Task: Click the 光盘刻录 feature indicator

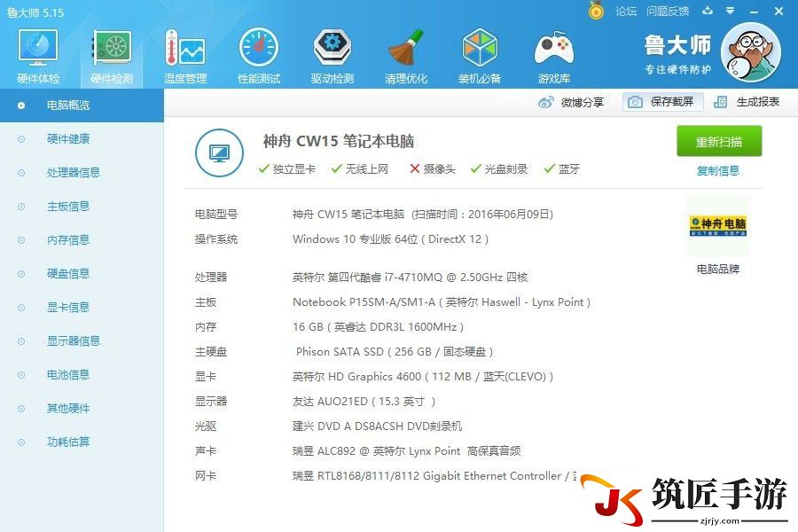Action: coord(498,169)
